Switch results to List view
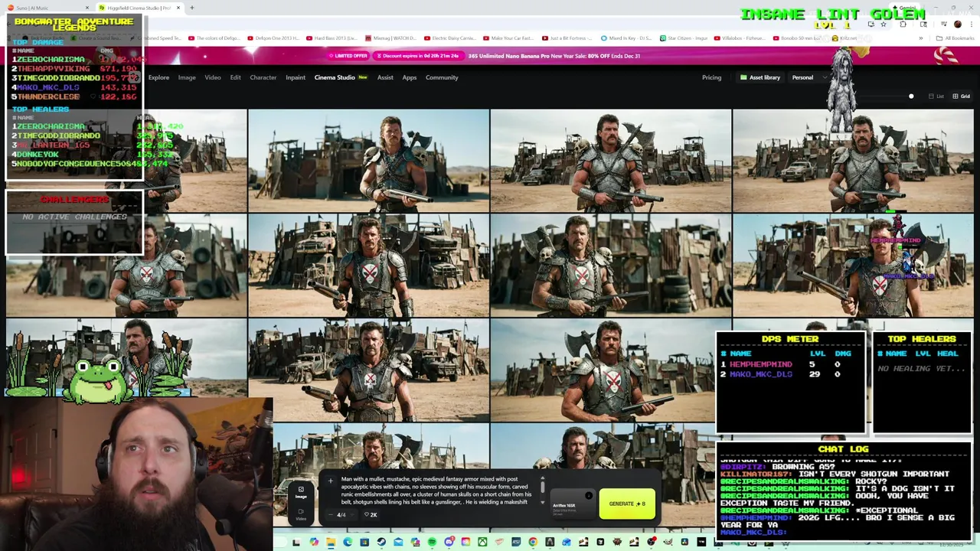The image size is (980, 551). tap(936, 96)
